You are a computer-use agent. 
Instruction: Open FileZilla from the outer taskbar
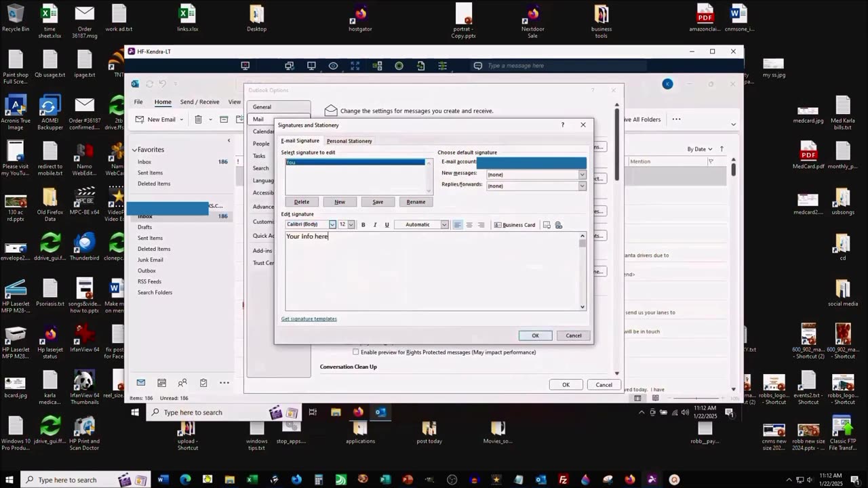pyautogui.click(x=563, y=480)
